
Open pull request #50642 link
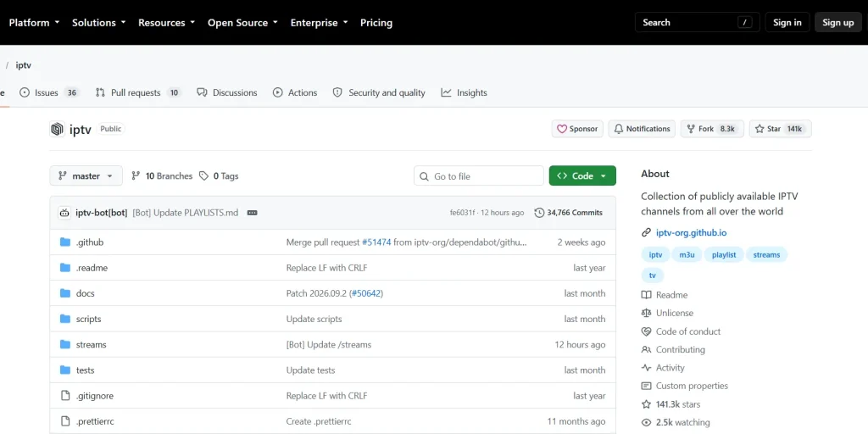click(366, 293)
